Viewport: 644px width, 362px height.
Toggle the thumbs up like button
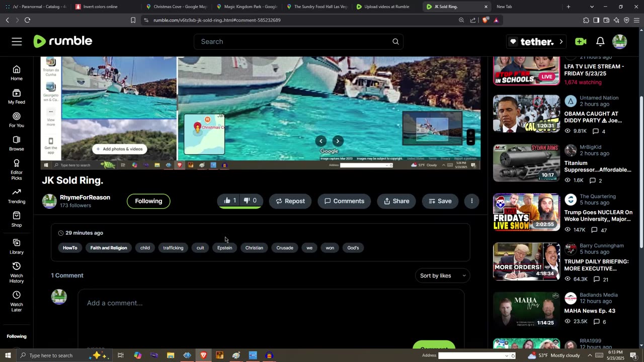pos(229,201)
